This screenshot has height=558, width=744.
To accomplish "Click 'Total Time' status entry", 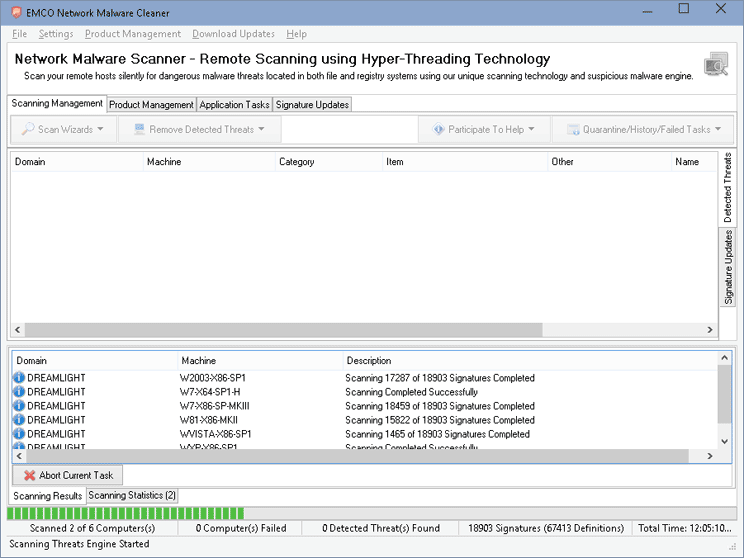I will (685, 528).
